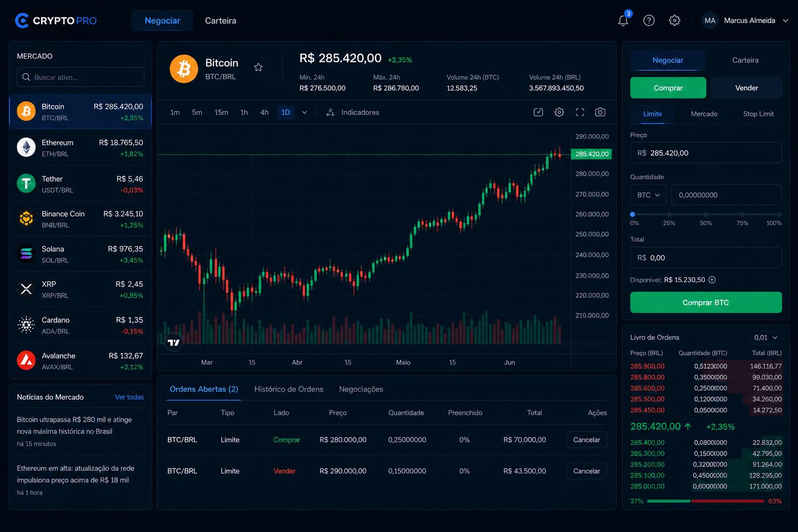Expand more timeframes dropdown arrow
The width and height of the screenshot is (798, 532).
304,112
